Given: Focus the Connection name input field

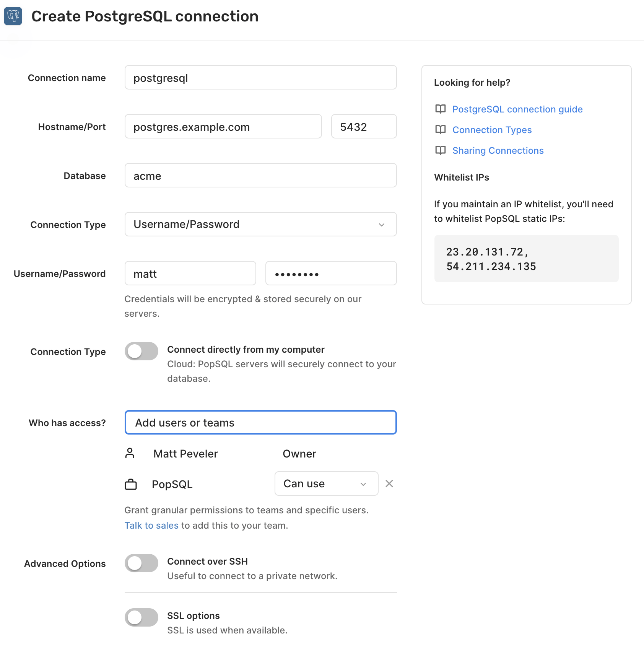Looking at the screenshot, I should pyautogui.click(x=261, y=77).
